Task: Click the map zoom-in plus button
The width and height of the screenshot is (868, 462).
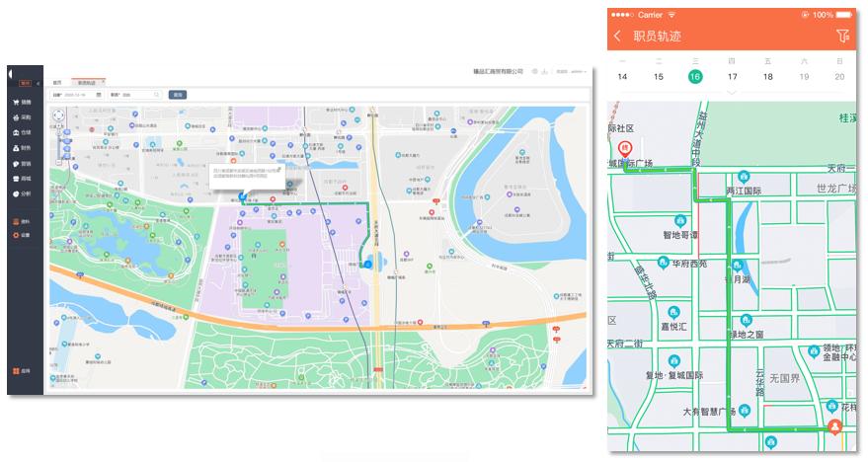Action: click(59, 125)
